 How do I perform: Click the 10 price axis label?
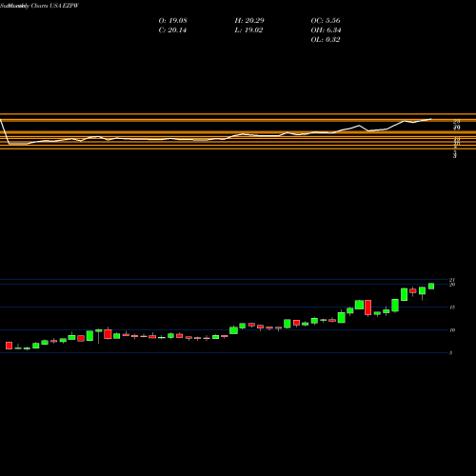(452, 330)
